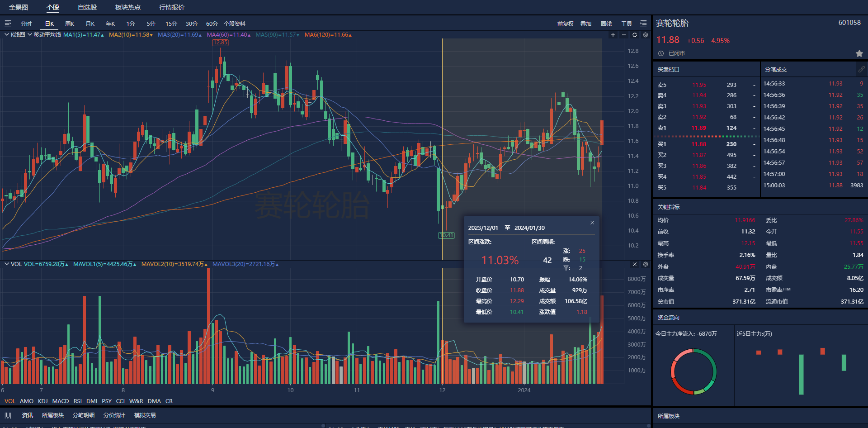Open K-line chart settings gear
The height and width of the screenshot is (428, 868).
click(x=646, y=35)
